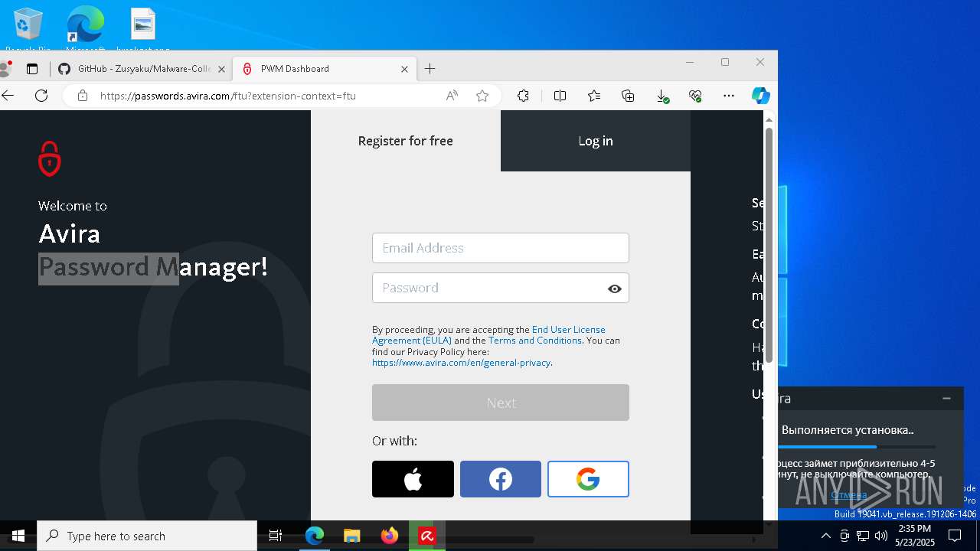The image size is (980, 551).
Task: Open Microsoft Edge desktop shortcut
Action: point(85,31)
